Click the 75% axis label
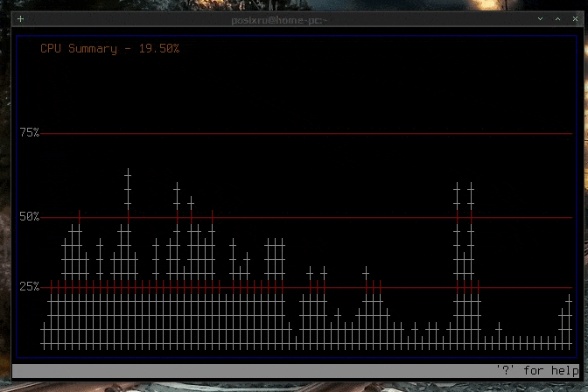This screenshot has height=392, width=588. coord(29,132)
